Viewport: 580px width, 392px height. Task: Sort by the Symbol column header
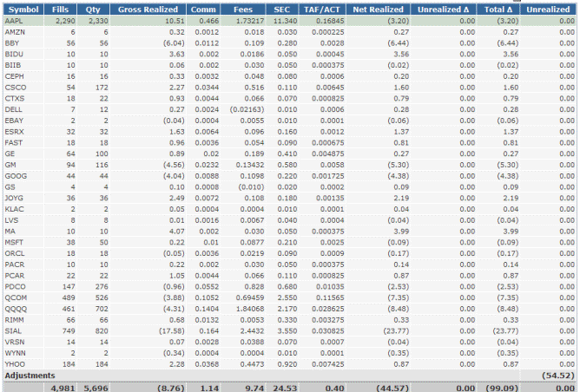coord(23,10)
